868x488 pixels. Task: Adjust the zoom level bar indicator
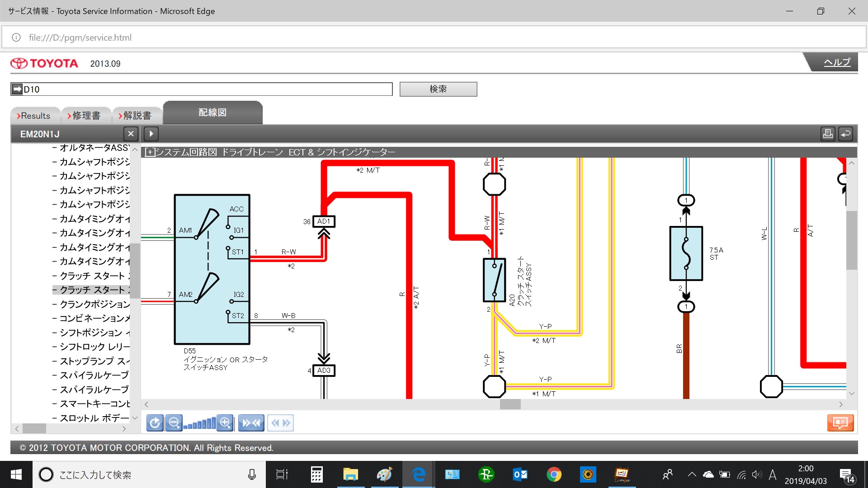click(x=199, y=424)
